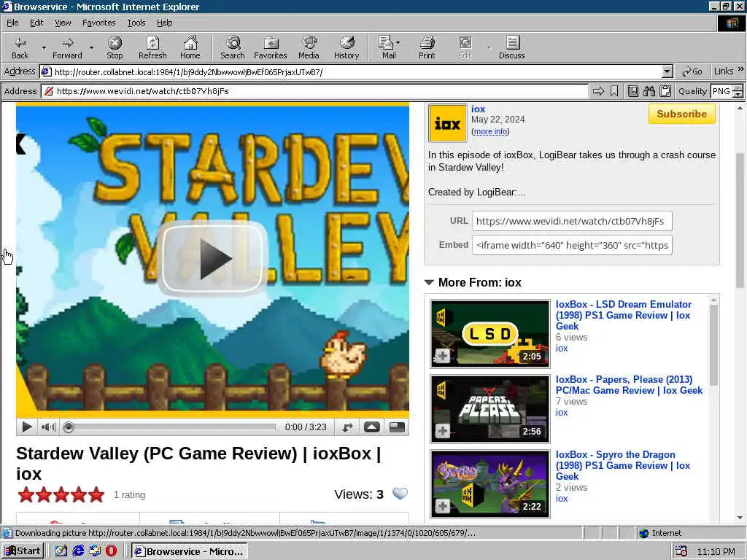Open the Media toolbar button
Viewport: 747px width, 560px height.
click(309, 47)
